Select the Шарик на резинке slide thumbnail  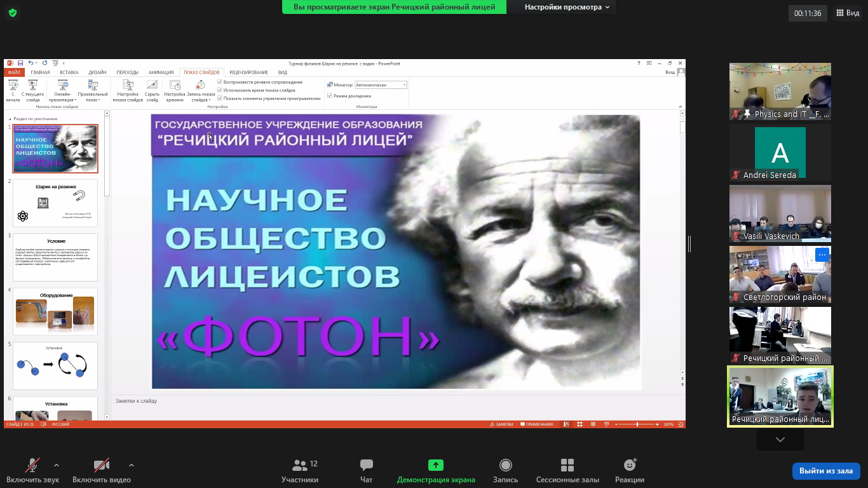coord(55,203)
